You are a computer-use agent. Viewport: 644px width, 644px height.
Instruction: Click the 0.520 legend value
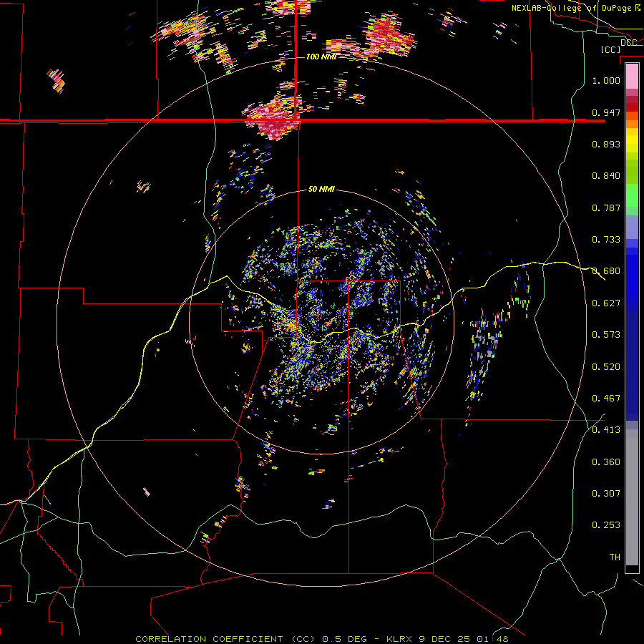click(x=606, y=367)
